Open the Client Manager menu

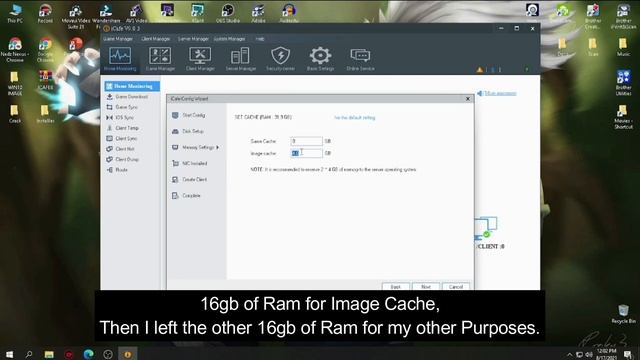(x=156, y=39)
